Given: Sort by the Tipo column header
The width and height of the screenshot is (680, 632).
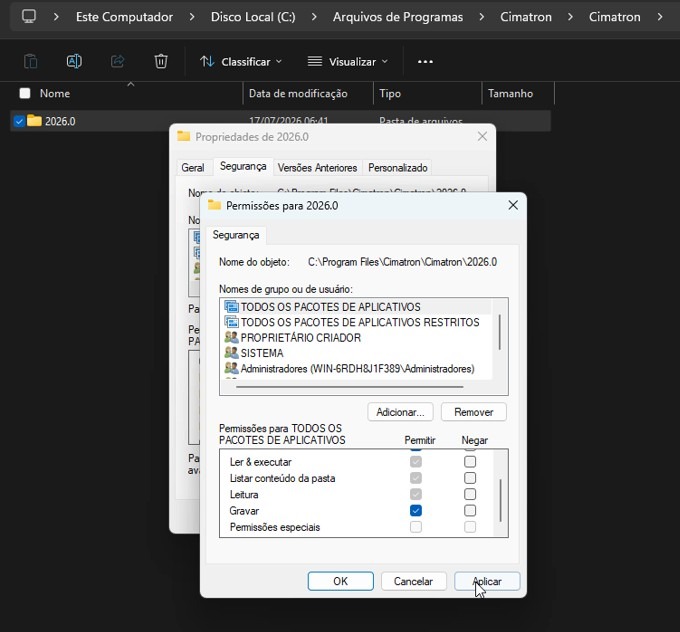Looking at the screenshot, I should tap(390, 93).
